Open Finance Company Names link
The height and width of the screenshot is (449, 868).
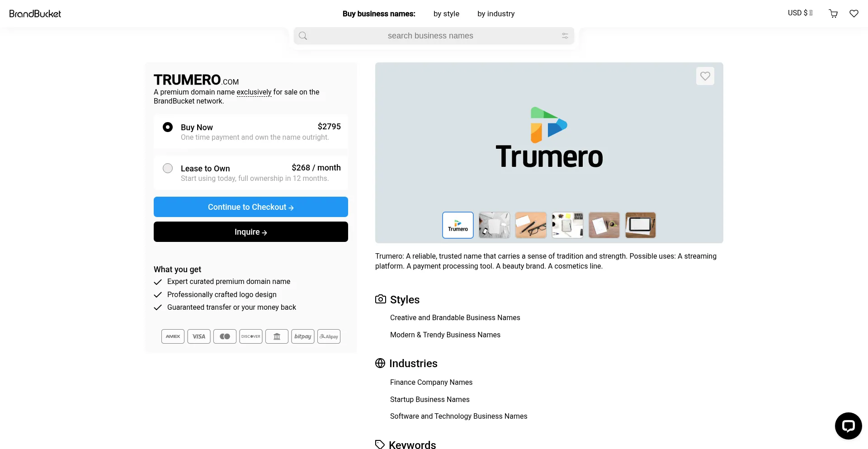[431, 382]
